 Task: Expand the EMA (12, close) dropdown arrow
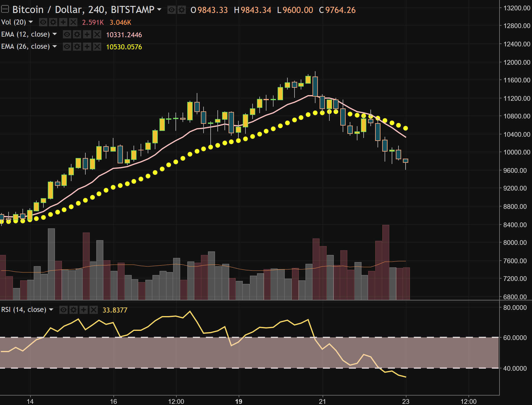55,34
